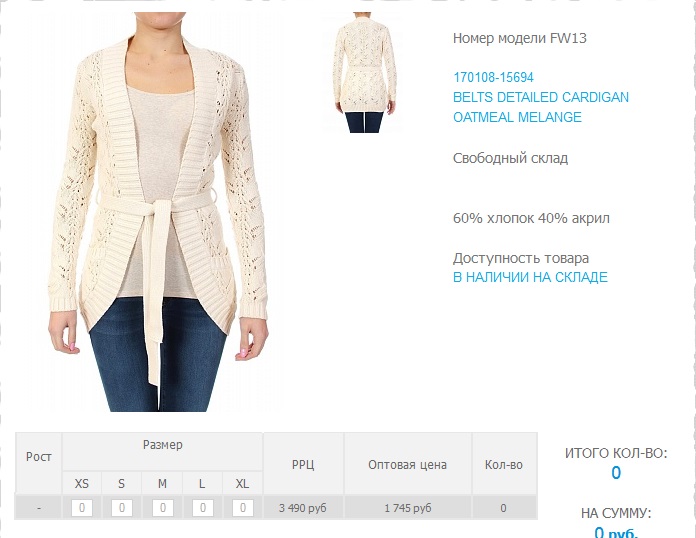Open BELTS DETAILED CARDIGAN link
Screen dimensions: 696x538
tap(541, 97)
